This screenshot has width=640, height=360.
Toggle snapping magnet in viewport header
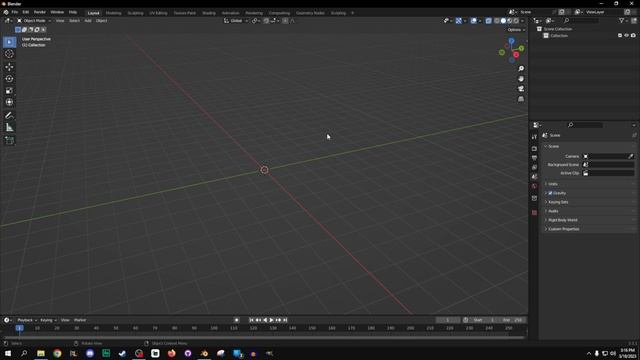point(266,21)
